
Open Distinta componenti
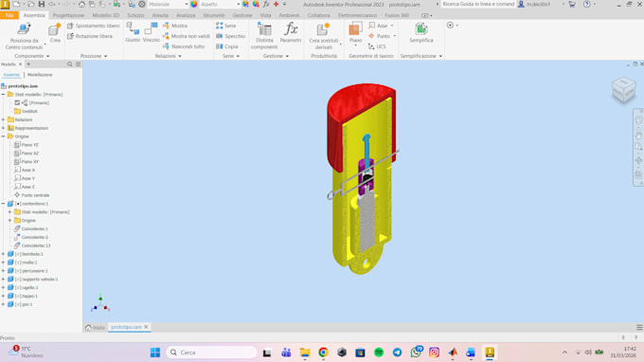point(264,36)
